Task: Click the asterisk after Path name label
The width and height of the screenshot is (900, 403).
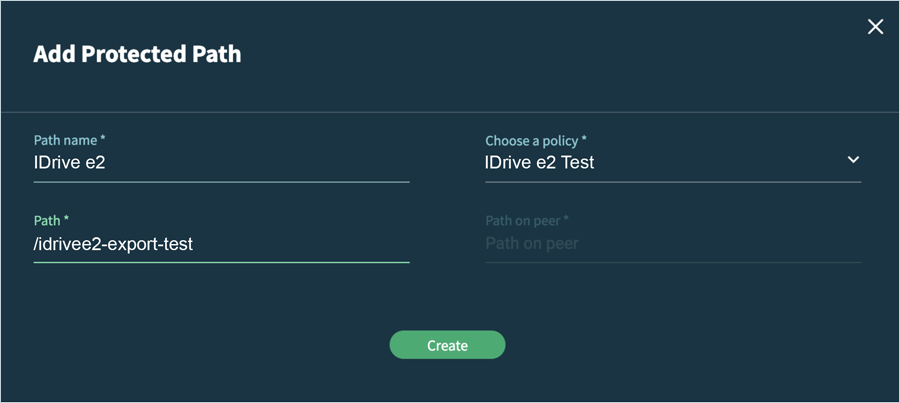Action: tap(103, 140)
